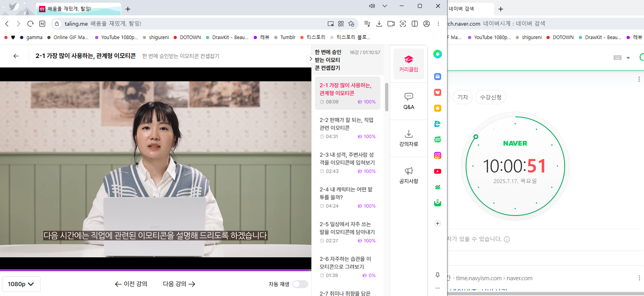Open the 강의자료 lecture materials panel
This screenshot has height=296, width=644.
coord(408,138)
